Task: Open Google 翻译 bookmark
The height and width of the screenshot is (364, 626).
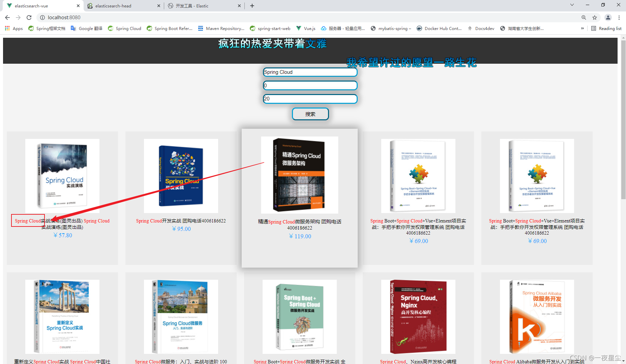Action: pos(87,29)
